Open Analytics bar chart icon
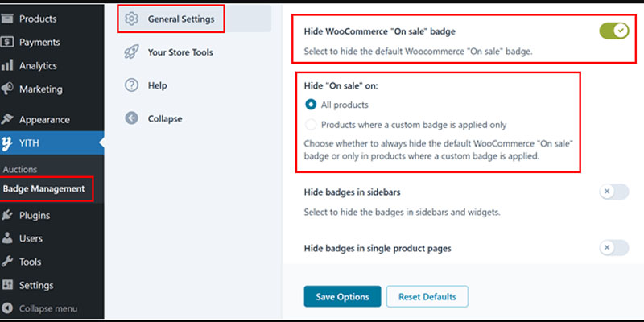The image size is (644, 322). 7,65
